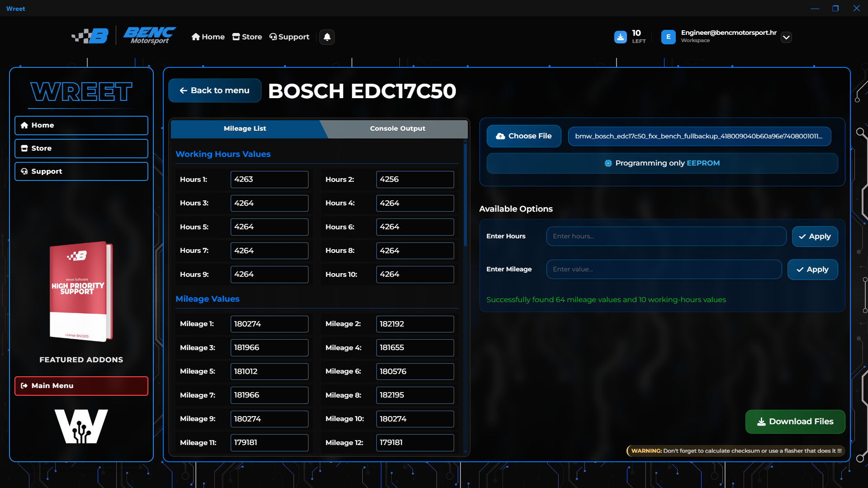Click the workspace avatar marked E

point(668,37)
